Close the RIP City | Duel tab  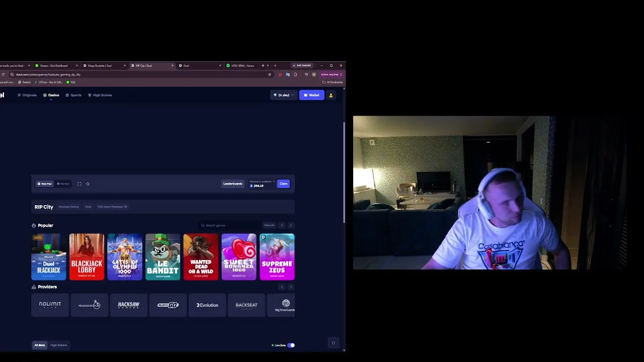pyautogui.click(x=173, y=65)
